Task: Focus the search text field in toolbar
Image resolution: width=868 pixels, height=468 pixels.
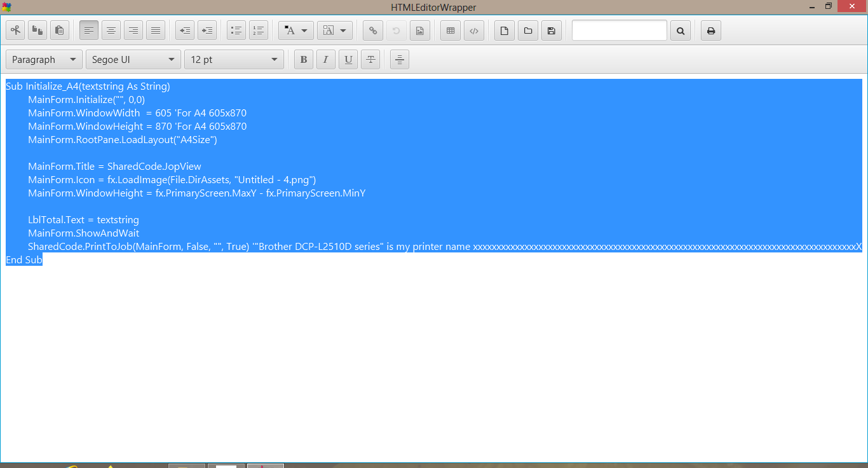Action: pyautogui.click(x=620, y=31)
